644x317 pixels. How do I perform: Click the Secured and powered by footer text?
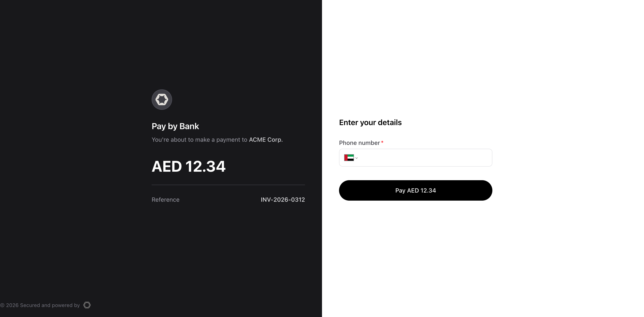click(50, 305)
